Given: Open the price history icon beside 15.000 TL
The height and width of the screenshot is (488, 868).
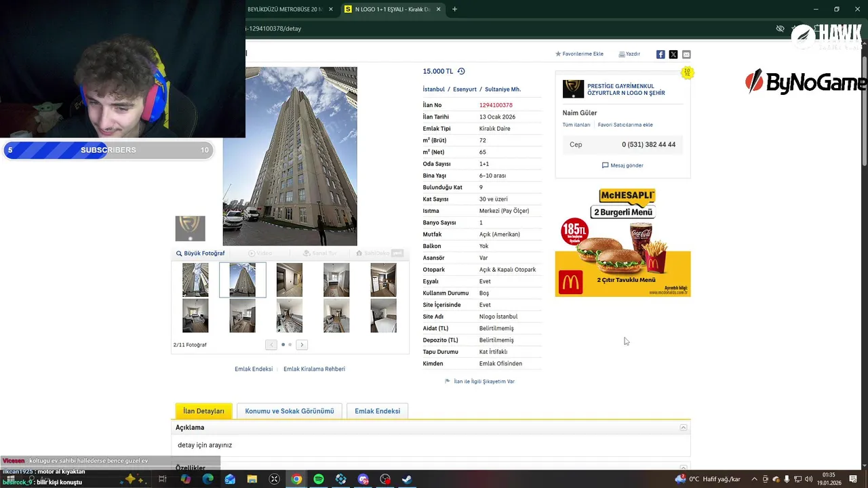Looking at the screenshot, I should pos(461,71).
